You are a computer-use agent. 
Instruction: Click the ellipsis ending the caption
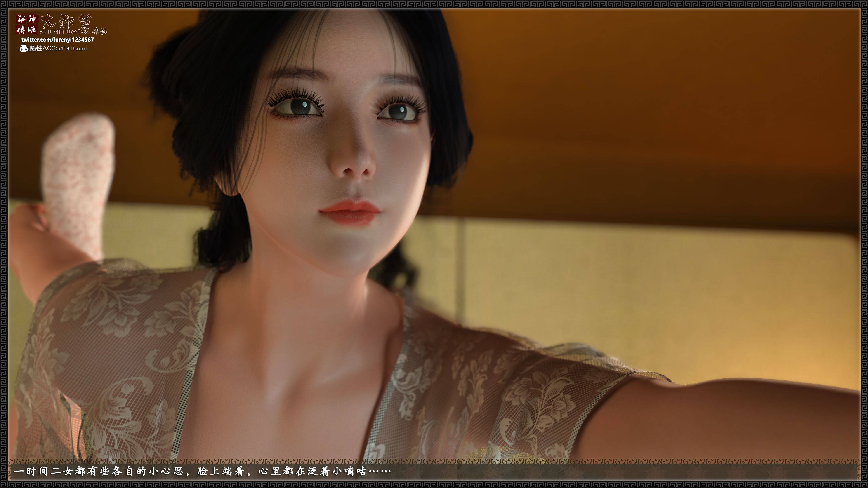(380, 471)
